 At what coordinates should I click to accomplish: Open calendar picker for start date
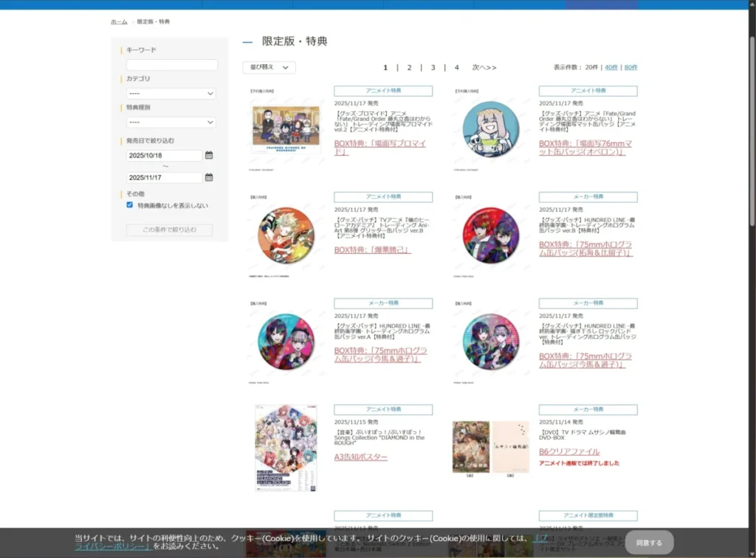coord(209,156)
